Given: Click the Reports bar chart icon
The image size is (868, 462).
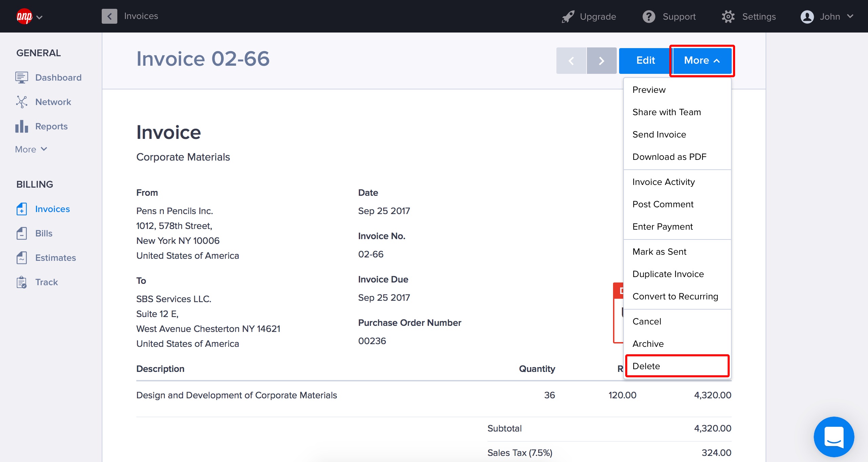Looking at the screenshot, I should click(x=21, y=126).
